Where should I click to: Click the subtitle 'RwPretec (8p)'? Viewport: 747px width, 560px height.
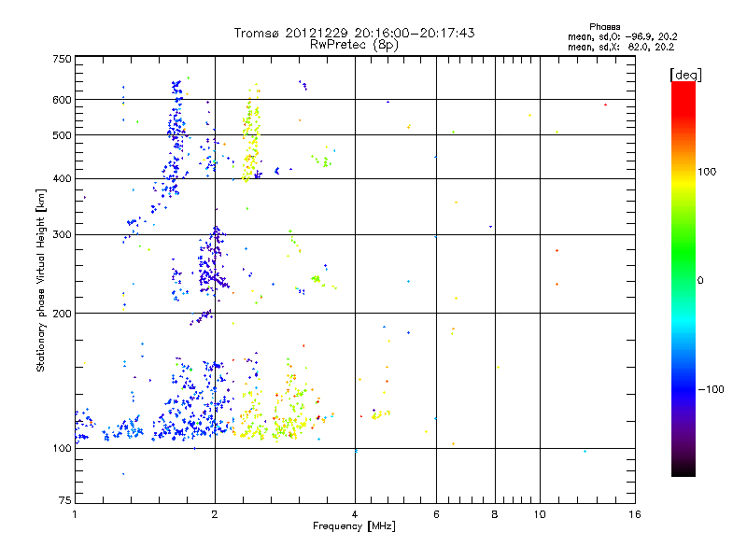(x=354, y=45)
